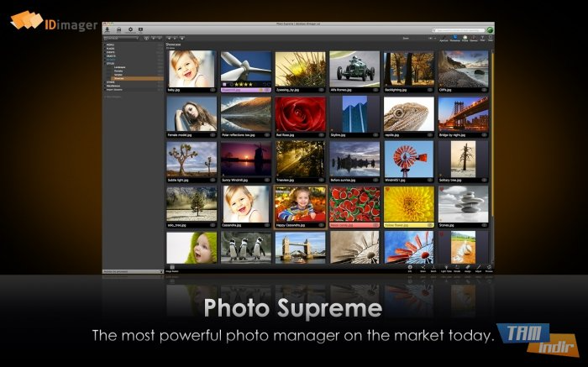
Task: Open the Info panel icon
Action: (x=410, y=268)
